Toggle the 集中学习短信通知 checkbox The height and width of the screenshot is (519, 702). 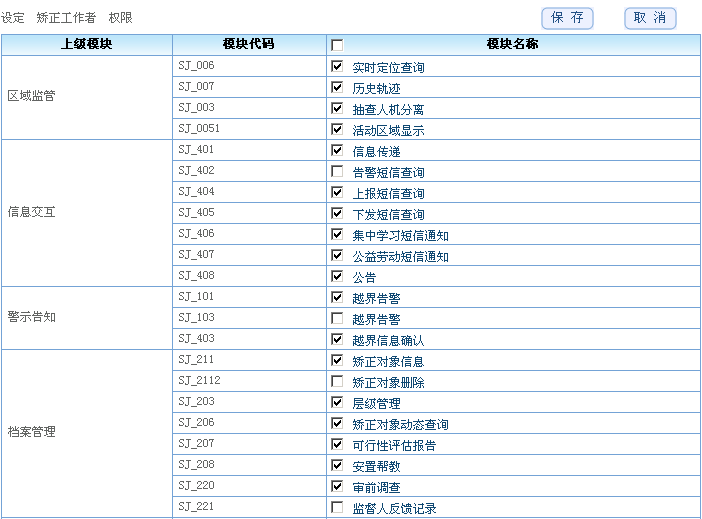337,235
